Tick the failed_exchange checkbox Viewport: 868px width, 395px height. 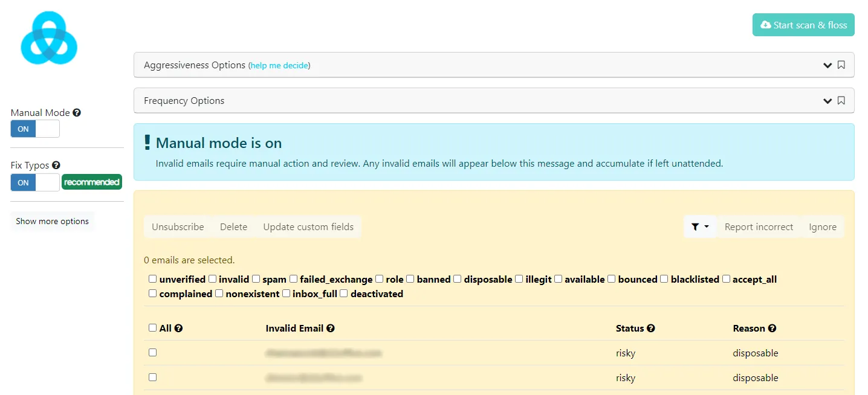[293, 279]
